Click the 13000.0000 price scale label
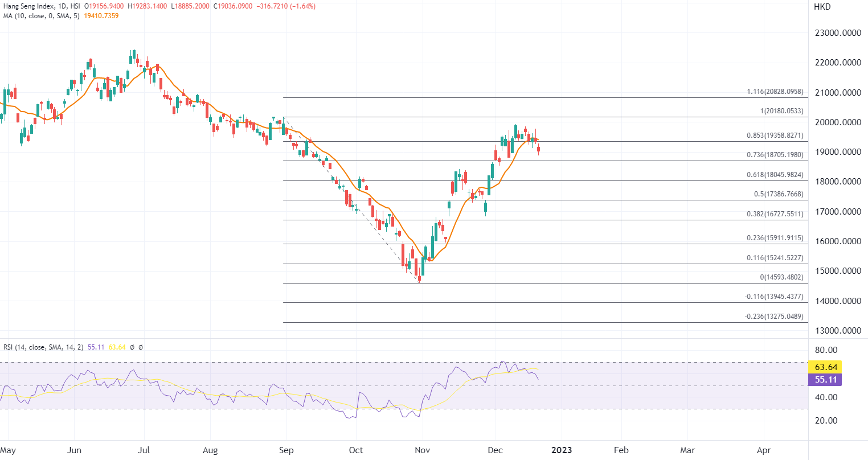 838,331
